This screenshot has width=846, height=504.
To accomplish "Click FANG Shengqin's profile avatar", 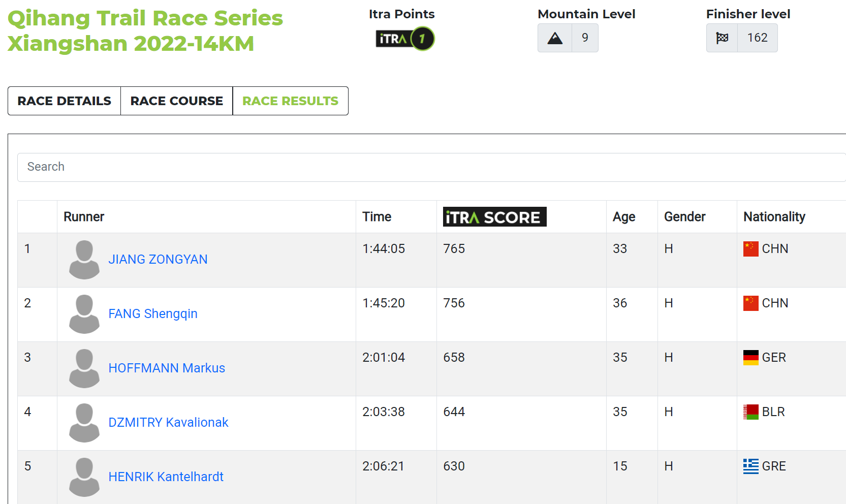I will click(x=84, y=314).
